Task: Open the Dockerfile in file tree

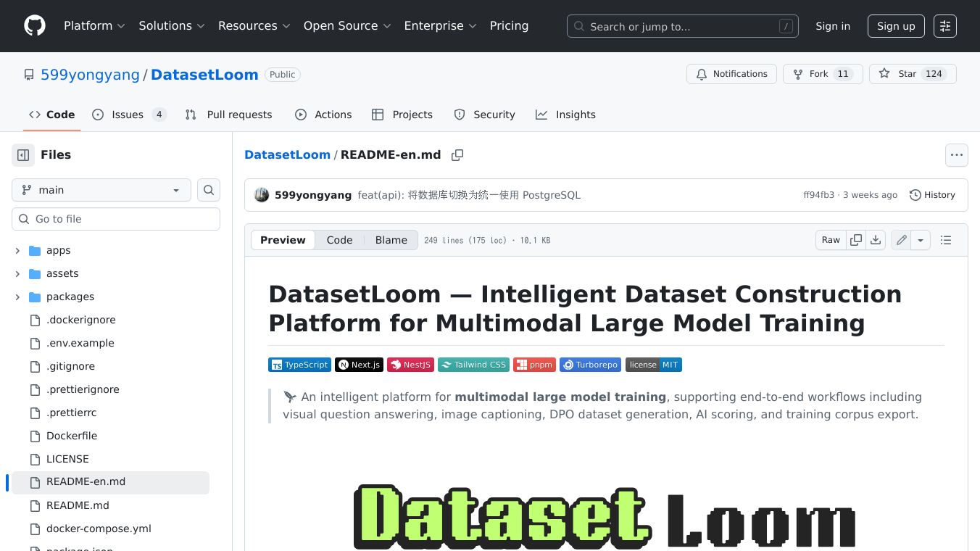Action: pos(72,436)
